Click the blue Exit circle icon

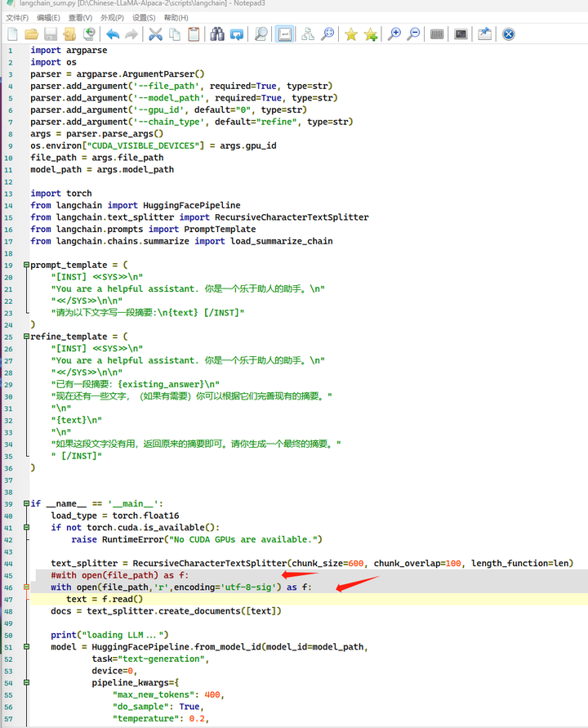click(x=509, y=33)
